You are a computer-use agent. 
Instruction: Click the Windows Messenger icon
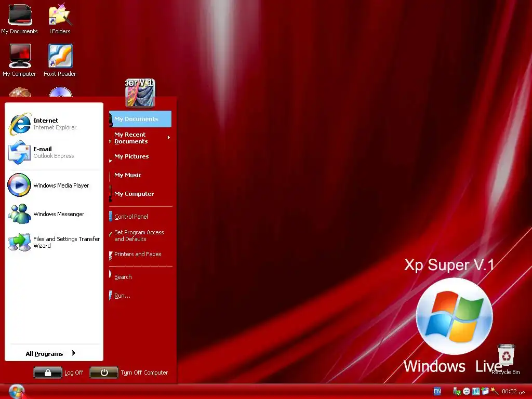pyautogui.click(x=19, y=214)
